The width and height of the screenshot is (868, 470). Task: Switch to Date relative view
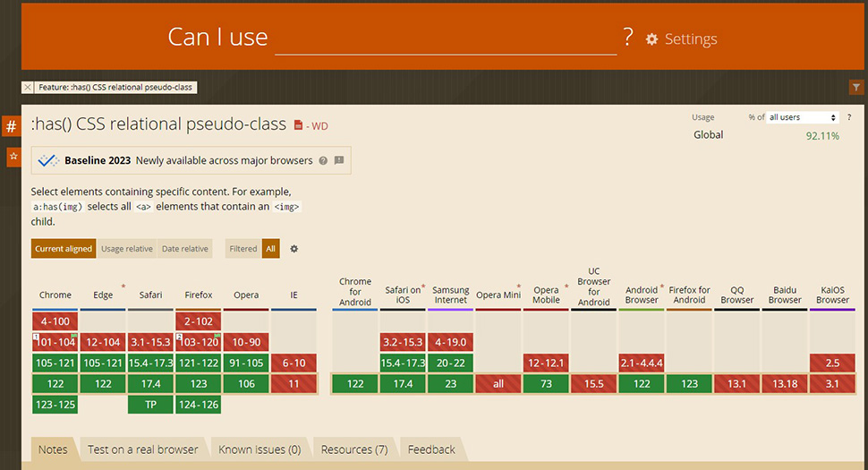click(x=185, y=249)
